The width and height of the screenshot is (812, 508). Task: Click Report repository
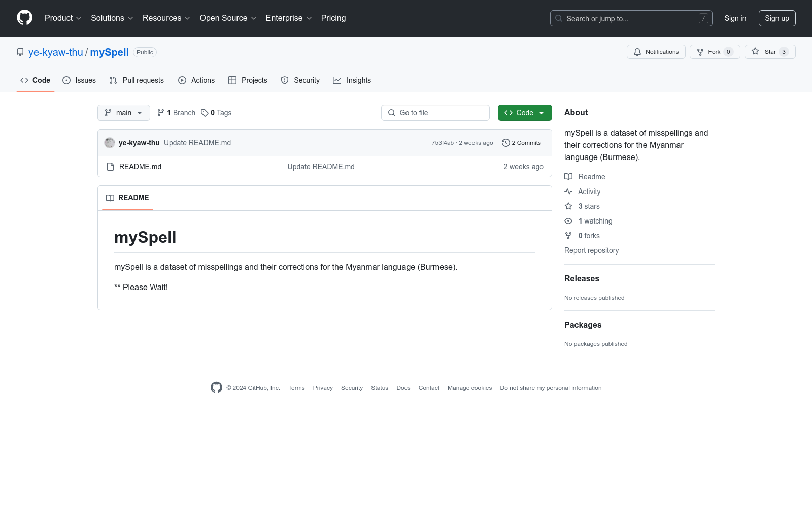[591, 250]
